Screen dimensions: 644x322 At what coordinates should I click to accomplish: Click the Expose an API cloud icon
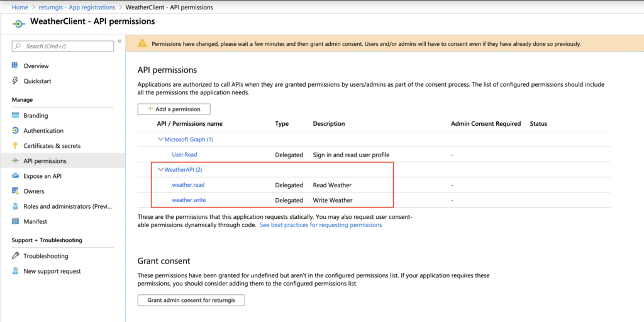coord(15,176)
